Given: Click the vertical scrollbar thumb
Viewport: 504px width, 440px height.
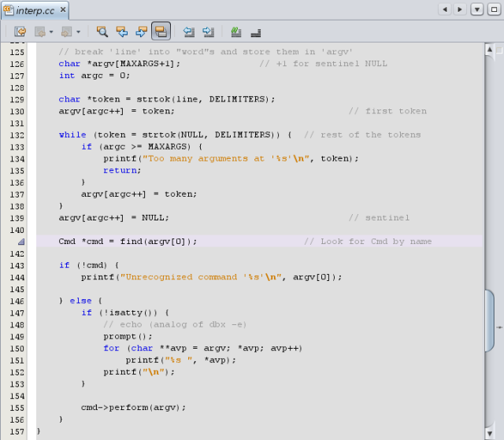Looking at the screenshot, I should coord(490,320).
